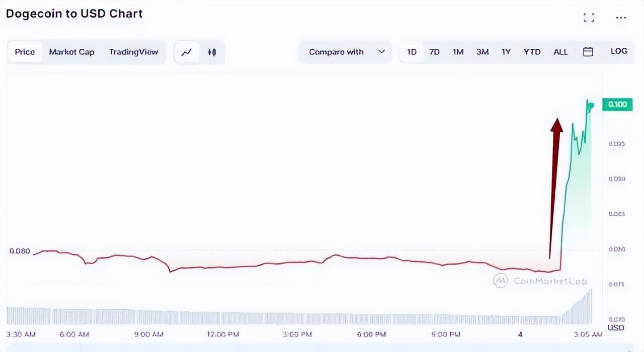
Task: Open the calendar date range picker
Action: 588,52
